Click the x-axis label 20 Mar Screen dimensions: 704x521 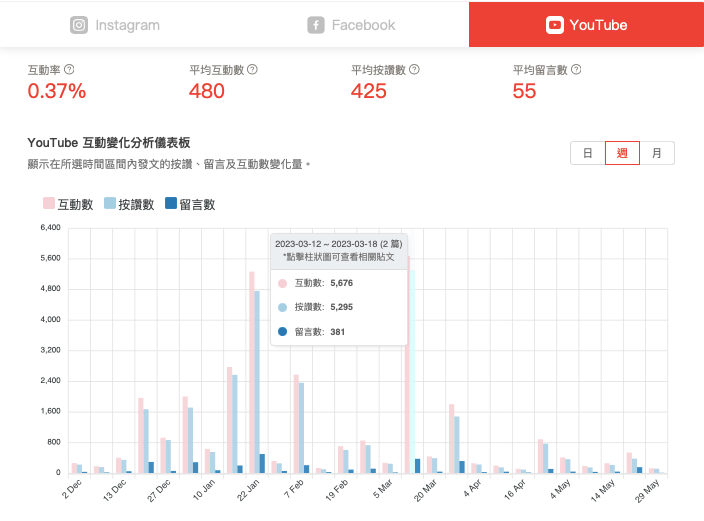tap(425, 490)
